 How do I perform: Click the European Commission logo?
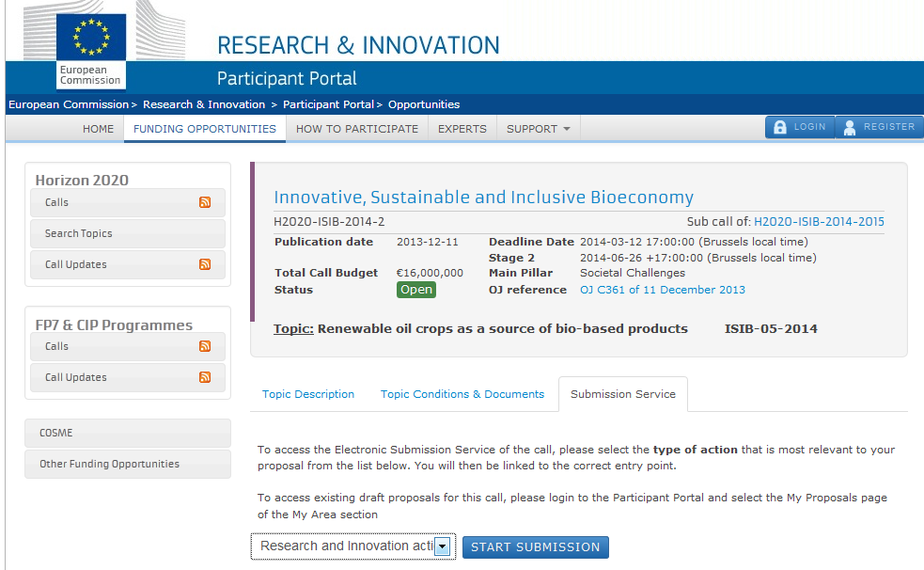click(x=91, y=51)
